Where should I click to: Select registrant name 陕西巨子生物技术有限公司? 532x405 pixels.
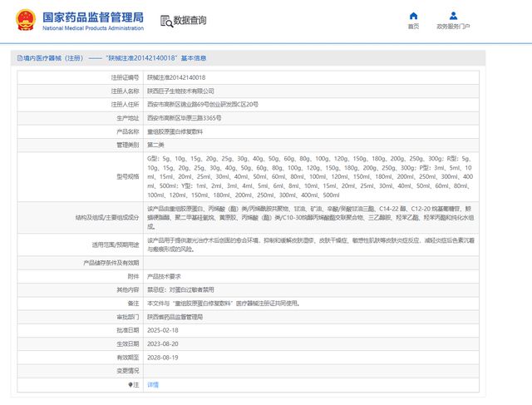180,91
